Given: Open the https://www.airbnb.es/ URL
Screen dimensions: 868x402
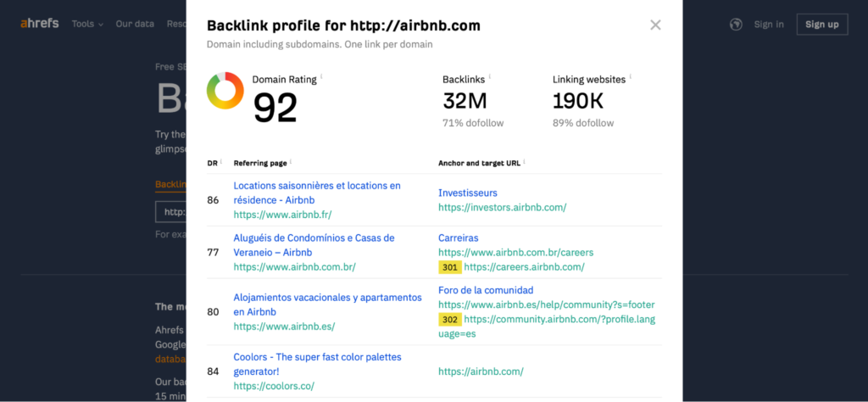Looking at the screenshot, I should click(284, 327).
